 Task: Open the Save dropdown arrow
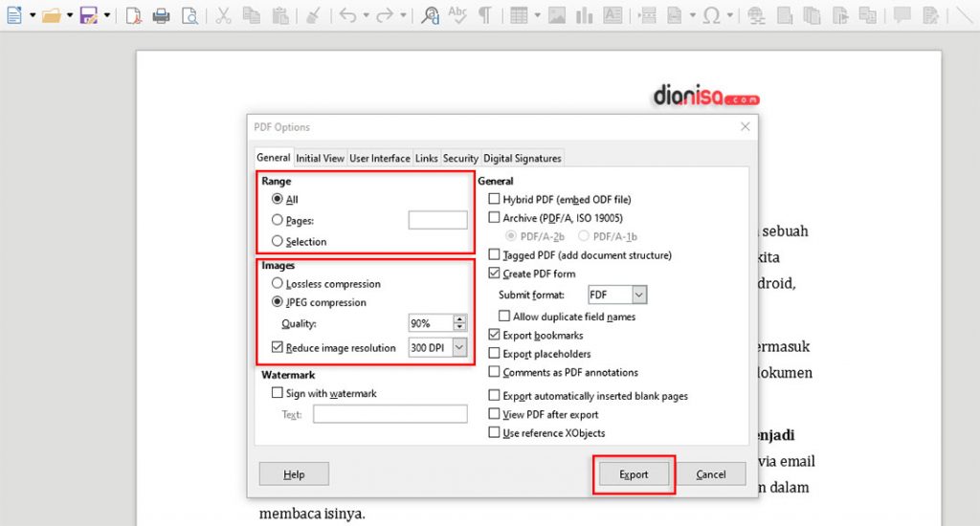click(107, 15)
